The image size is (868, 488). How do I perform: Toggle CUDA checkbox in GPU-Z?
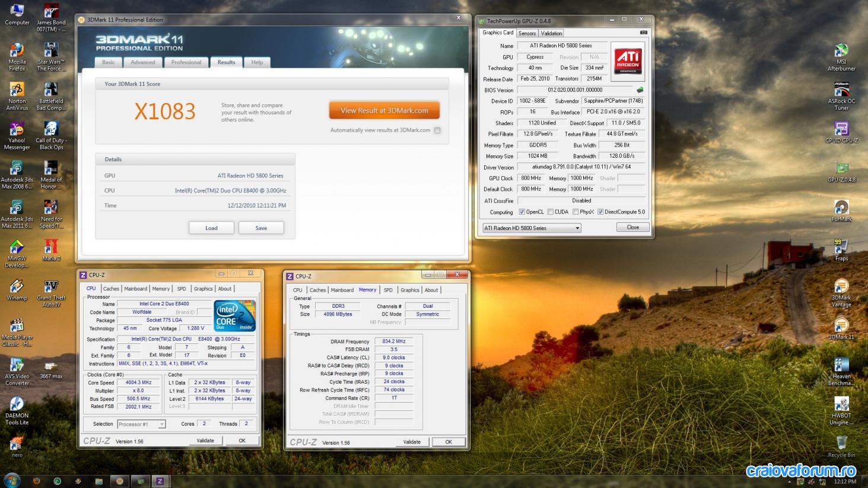(x=550, y=212)
